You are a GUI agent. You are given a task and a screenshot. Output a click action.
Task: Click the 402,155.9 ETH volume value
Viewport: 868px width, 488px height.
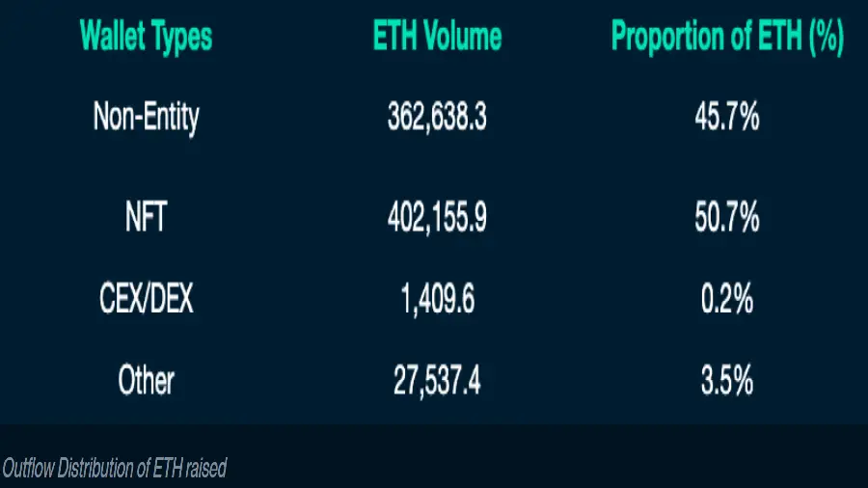[437, 218]
